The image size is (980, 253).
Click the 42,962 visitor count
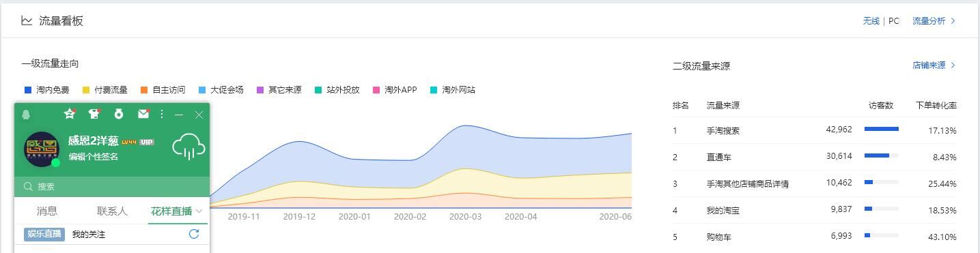(839, 130)
